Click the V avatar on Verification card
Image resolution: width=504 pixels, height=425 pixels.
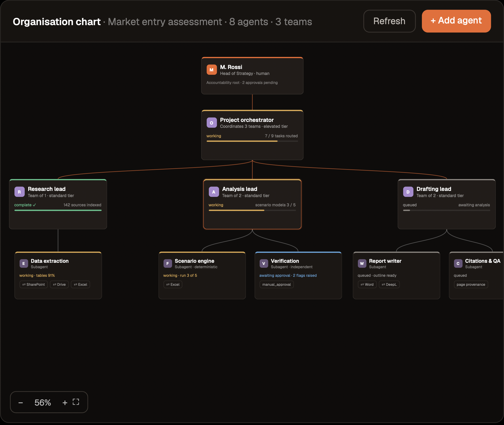tap(264, 263)
